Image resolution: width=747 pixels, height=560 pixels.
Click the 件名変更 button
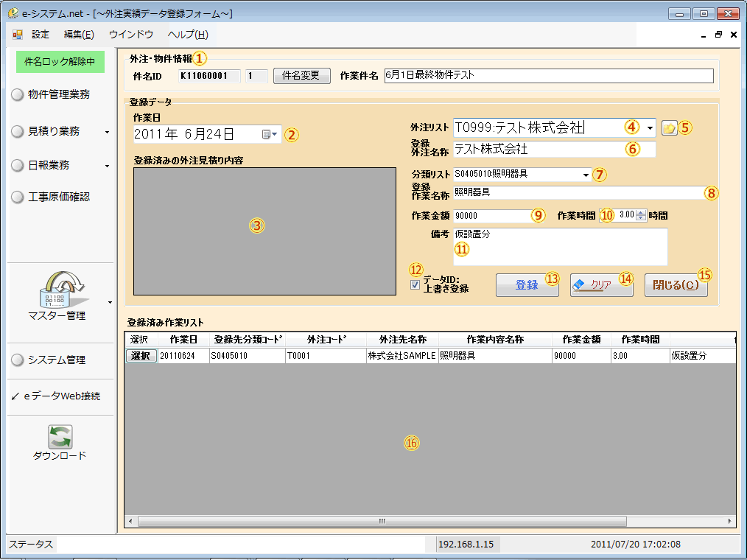click(x=301, y=76)
